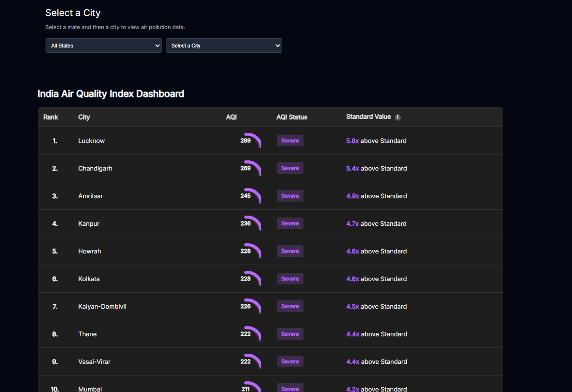Select Kolkata in the city list

[89, 279]
